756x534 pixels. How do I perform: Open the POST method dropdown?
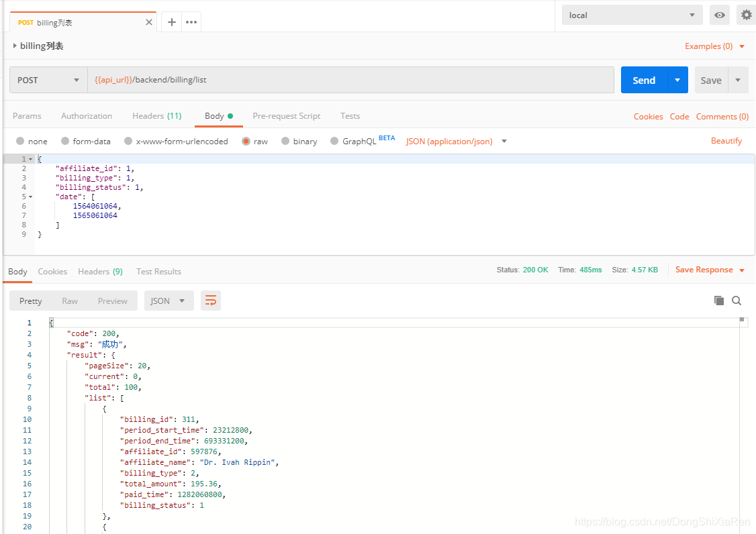click(75, 80)
